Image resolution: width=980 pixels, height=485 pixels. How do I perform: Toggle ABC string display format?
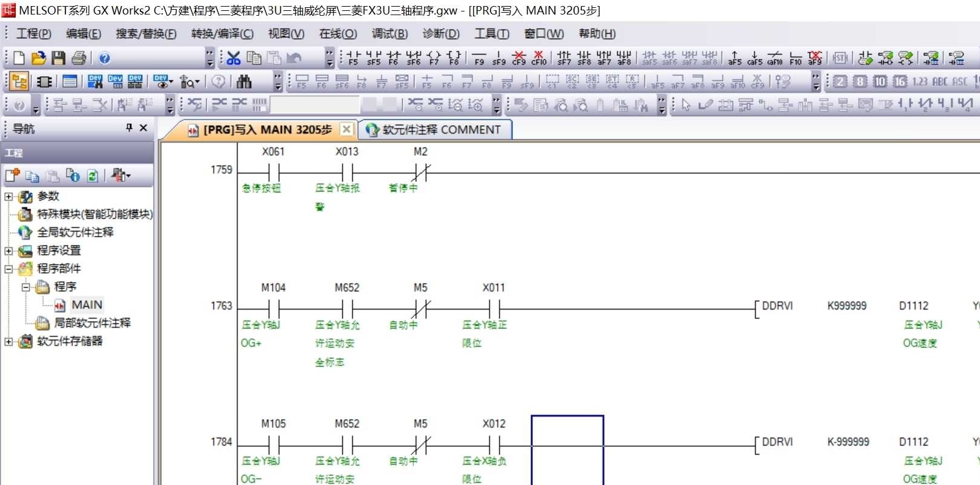tap(940, 81)
